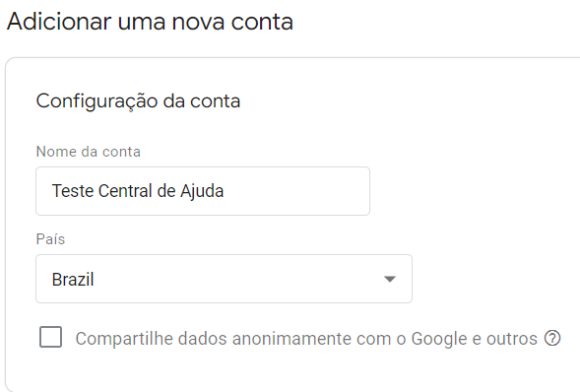Click the Compartilhe dados anonimamente label text
580x392 pixels.
click(306, 339)
